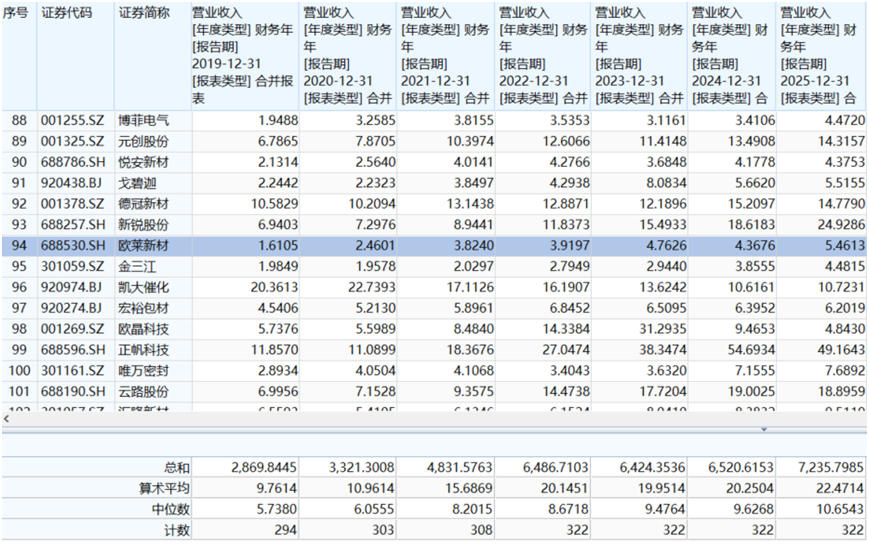Click company name 宏裕包材
The image size is (869, 544).
click(x=144, y=308)
